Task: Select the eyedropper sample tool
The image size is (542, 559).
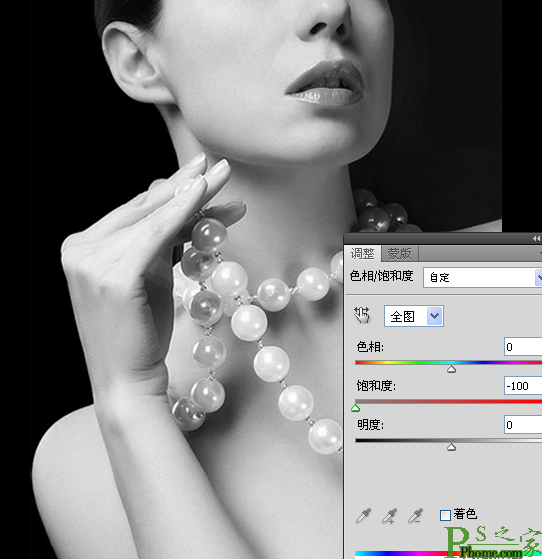Action: (363, 516)
